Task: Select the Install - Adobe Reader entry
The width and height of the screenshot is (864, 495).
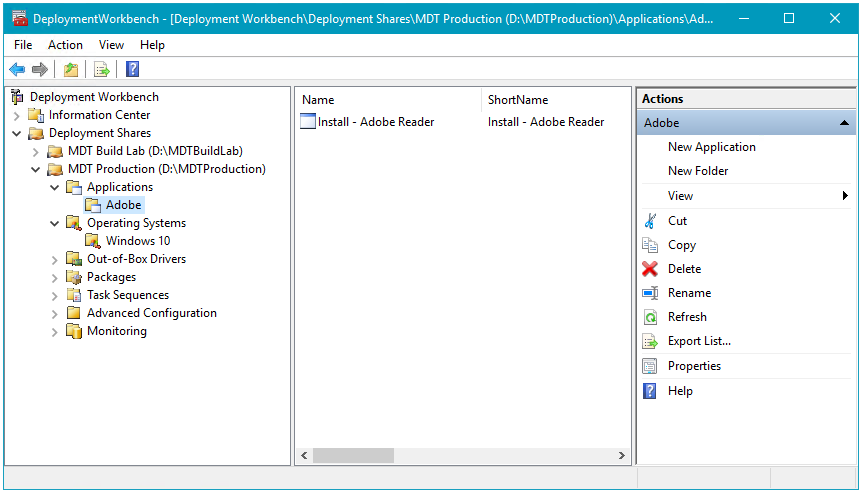Action: coord(375,122)
